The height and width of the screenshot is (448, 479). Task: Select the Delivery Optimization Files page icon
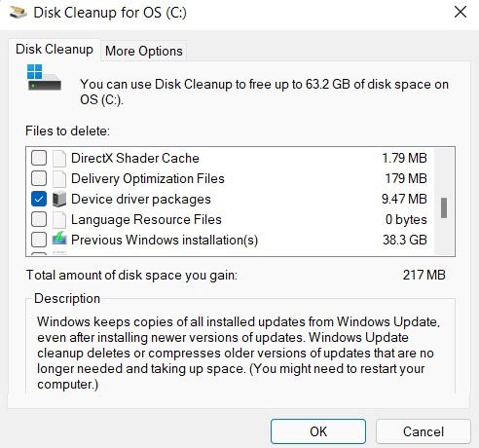coord(59,179)
